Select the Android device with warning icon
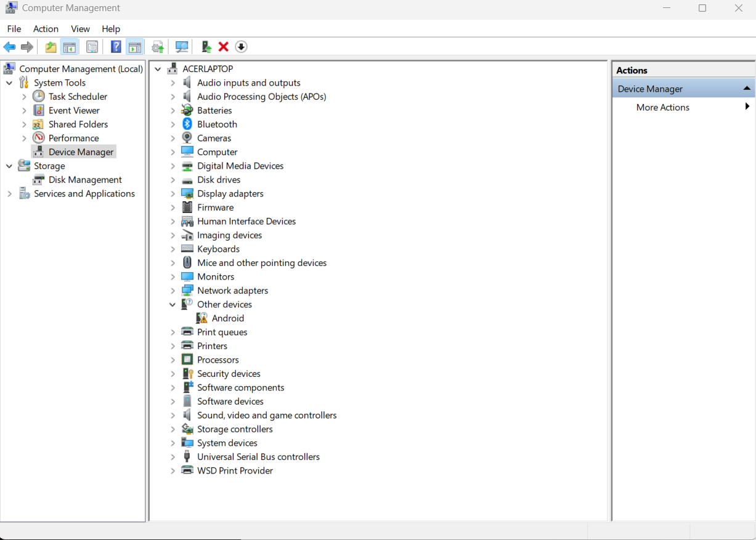 coord(227,318)
